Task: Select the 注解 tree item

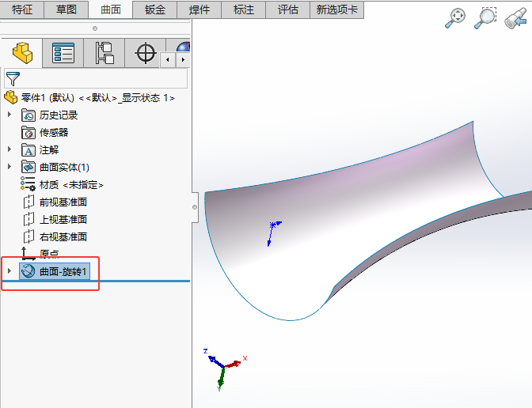Action: point(49,149)
